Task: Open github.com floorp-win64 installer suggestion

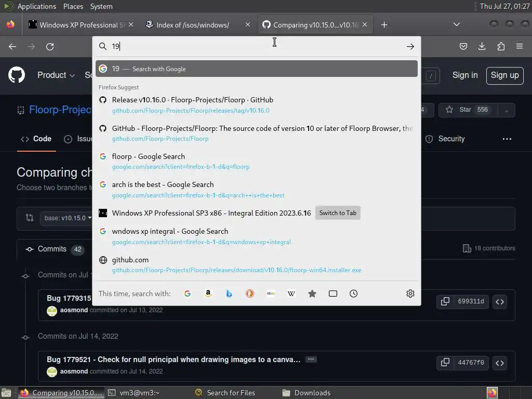Action: (256, 264)
